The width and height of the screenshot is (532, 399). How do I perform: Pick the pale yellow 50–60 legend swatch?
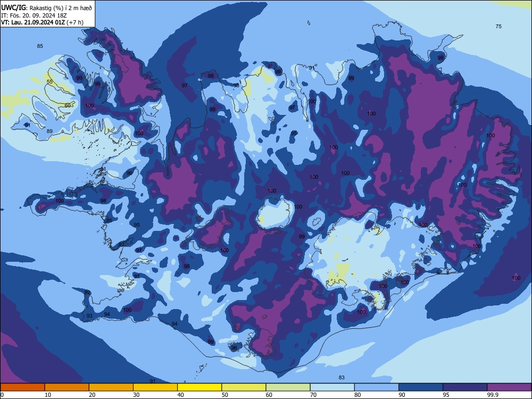[x=244, y=387]
